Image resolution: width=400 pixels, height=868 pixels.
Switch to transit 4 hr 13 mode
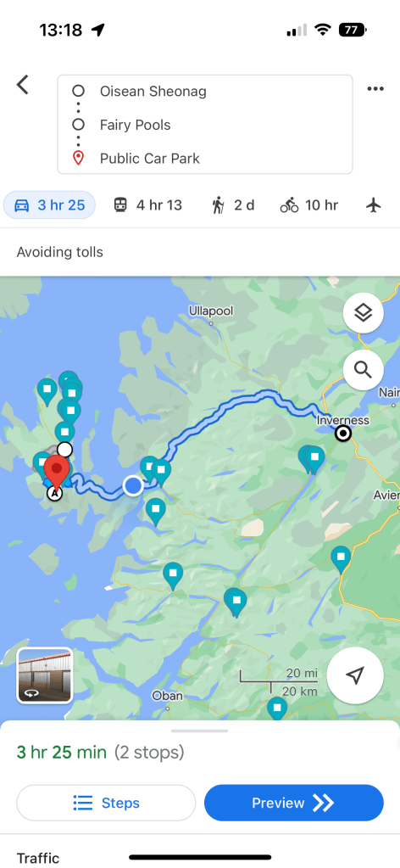coord(147,205)
